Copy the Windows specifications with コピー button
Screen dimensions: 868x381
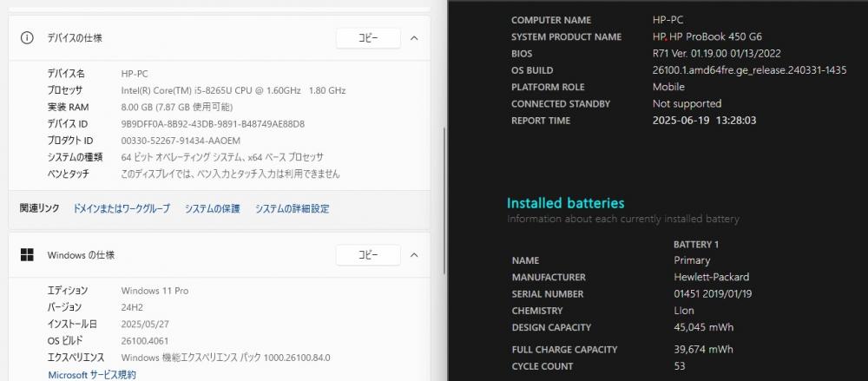(368, 255)
